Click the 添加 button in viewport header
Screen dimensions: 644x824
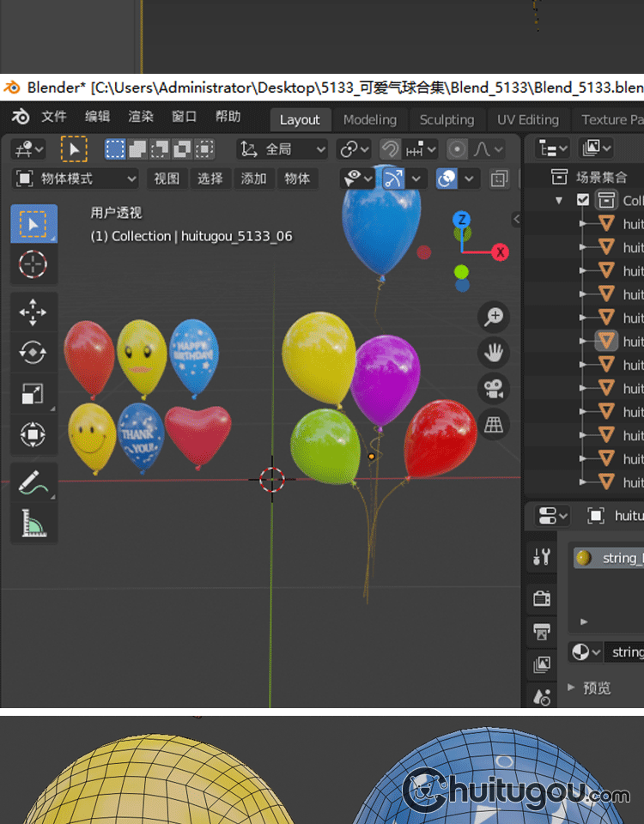pyautogui.click(x=254, y=179)
